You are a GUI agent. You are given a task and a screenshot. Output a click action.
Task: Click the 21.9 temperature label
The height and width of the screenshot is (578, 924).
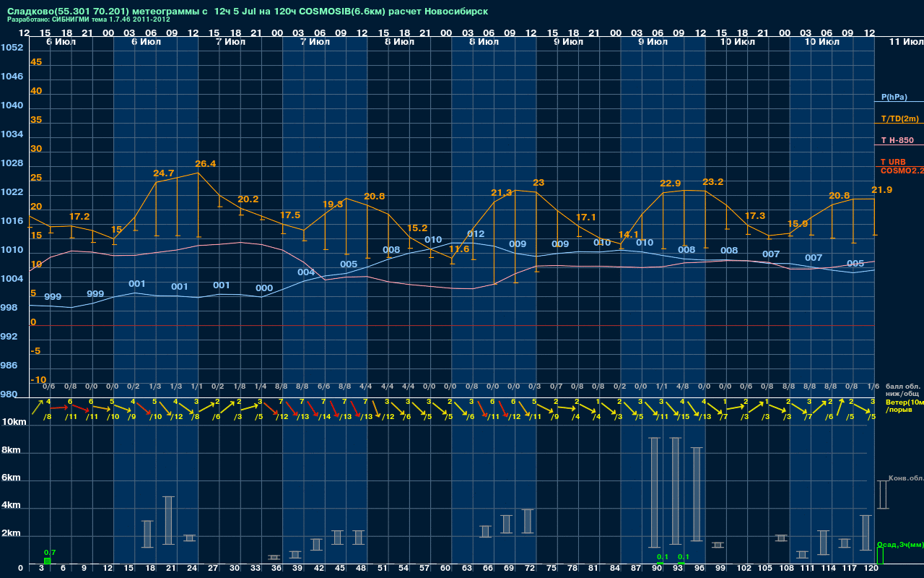[x=882, y=190]
